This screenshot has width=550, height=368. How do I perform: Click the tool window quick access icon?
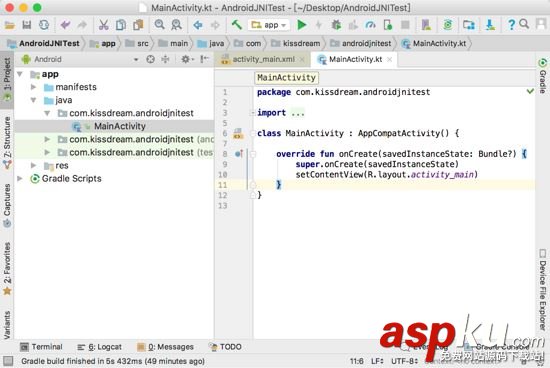(8, 361)
